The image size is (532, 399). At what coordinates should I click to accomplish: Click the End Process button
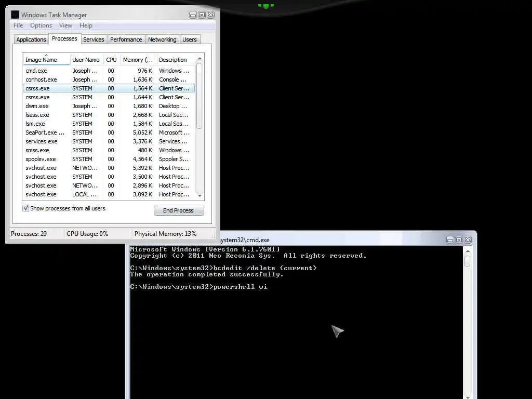179,210
